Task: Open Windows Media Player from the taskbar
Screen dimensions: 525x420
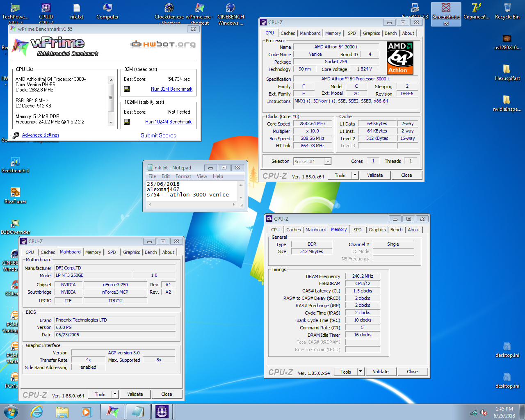Action: [87, 412]
